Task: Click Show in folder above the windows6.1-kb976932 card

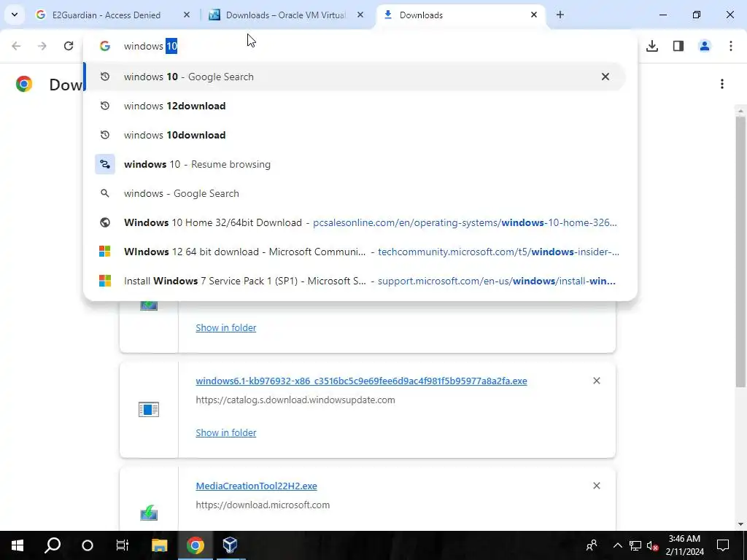Action: click(226, 327)
